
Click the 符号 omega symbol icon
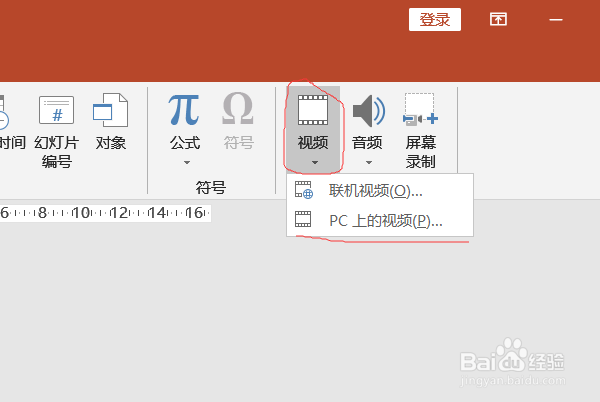click(x=238, y=109)
